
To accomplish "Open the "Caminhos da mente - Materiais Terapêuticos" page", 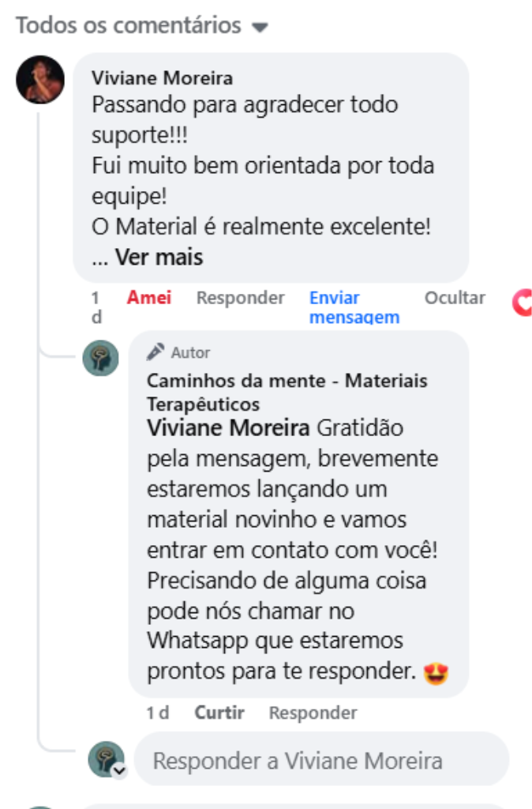I will pos(287,392).
